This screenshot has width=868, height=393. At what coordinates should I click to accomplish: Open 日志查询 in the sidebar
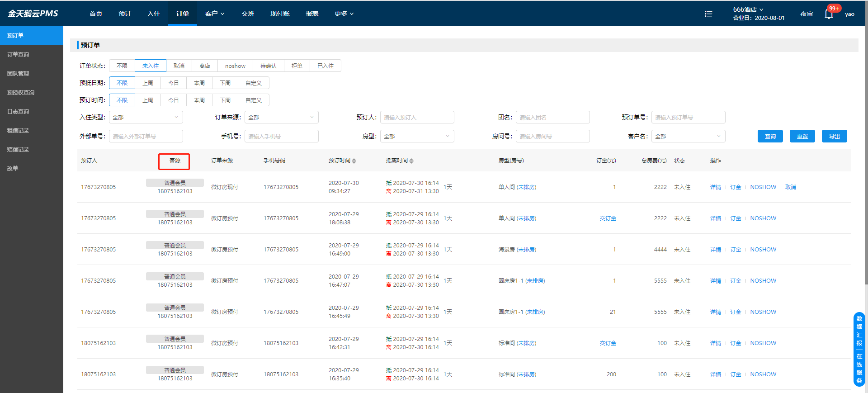click(x=32, y=111)
